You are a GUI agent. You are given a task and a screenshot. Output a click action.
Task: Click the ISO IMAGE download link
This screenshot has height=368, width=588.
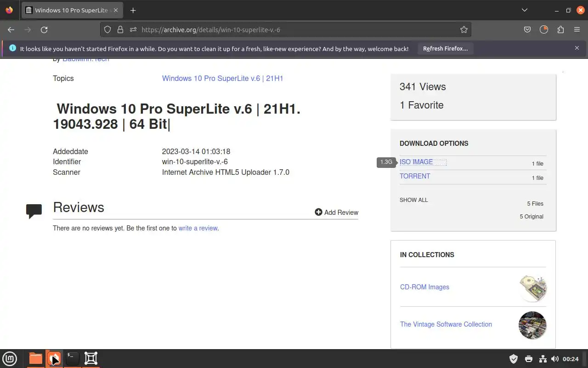coord(416,162)
